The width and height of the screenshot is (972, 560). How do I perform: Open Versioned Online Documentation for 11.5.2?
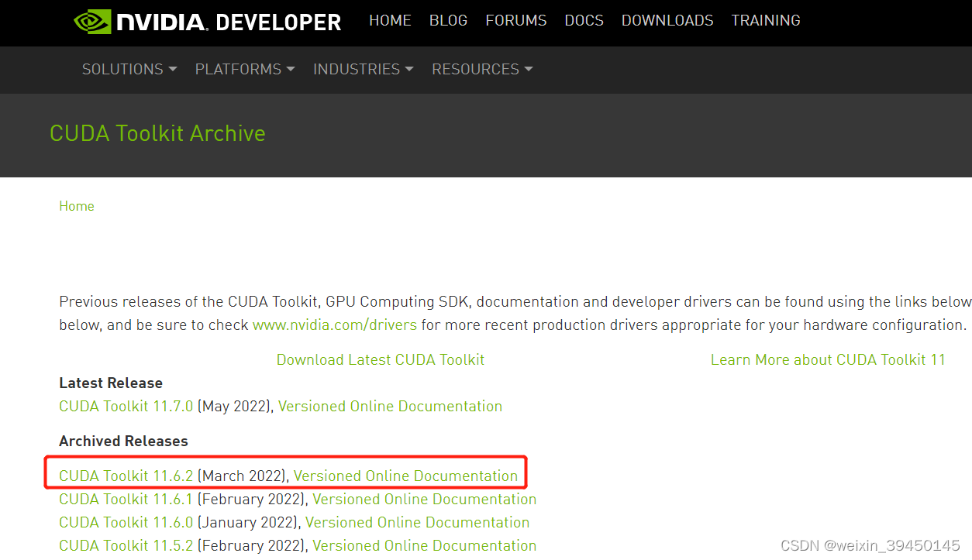[425, 546]
